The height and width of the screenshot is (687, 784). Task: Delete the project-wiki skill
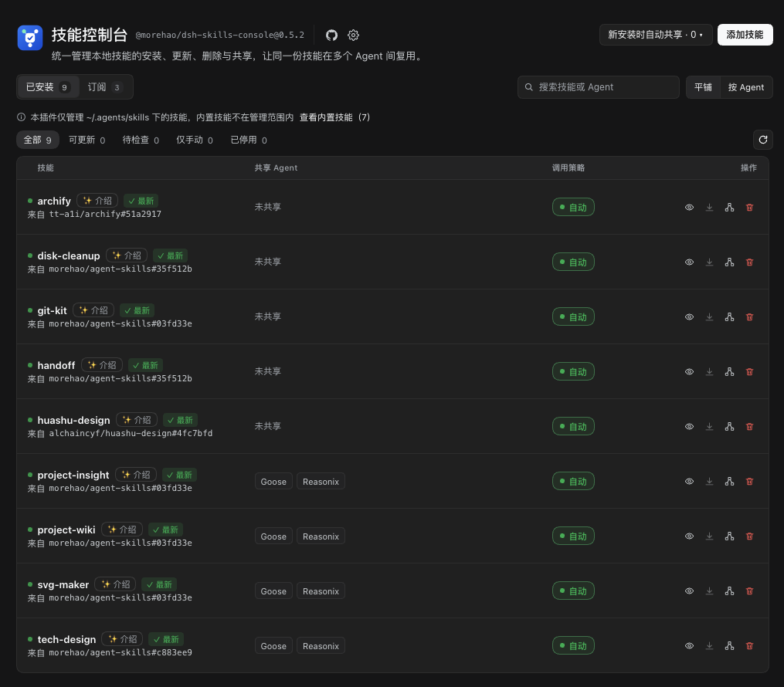[x=749, y=536]
